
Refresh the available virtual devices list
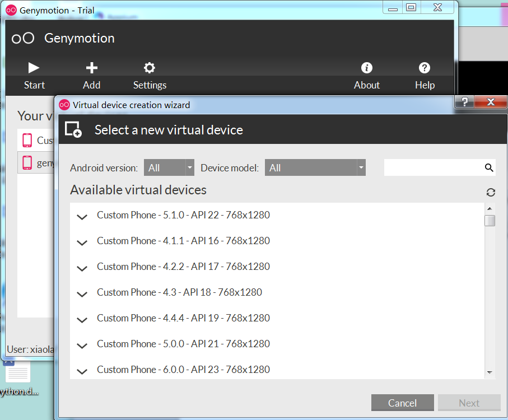[x=491, y=192]
